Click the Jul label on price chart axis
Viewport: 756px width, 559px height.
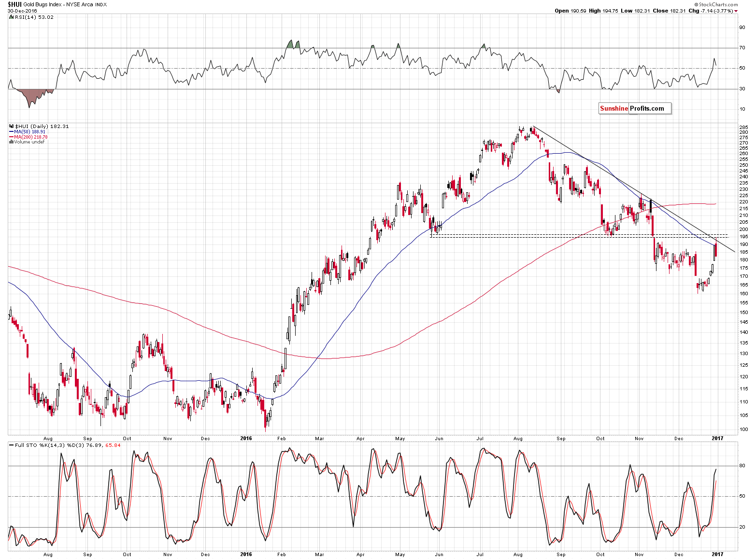click(x=480, y=438)
